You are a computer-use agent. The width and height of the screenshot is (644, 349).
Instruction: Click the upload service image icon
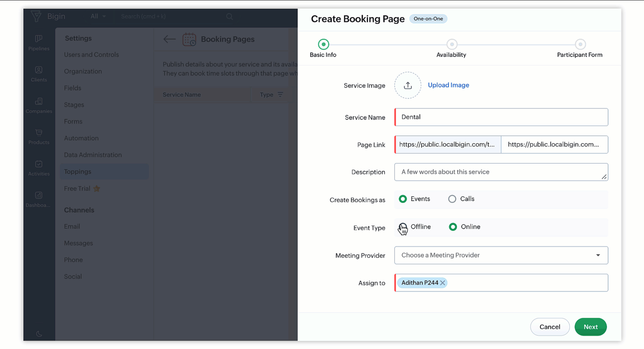point(408,86)
